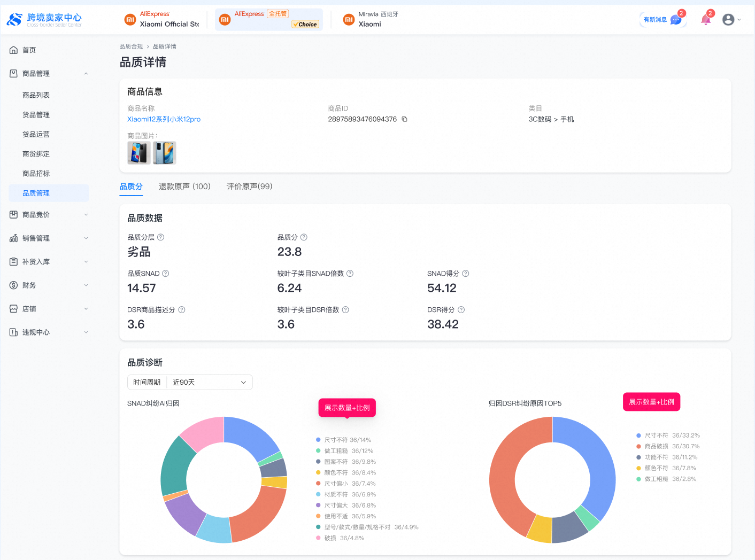Viewport: 755px width, 560px height.
Task: Click help icon next to 品质分层
Action: coord(160,237)
